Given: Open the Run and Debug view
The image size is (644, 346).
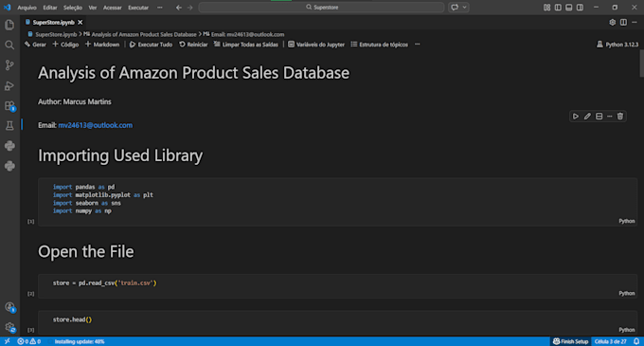Looking at the screenshot, I should point(9,85).
